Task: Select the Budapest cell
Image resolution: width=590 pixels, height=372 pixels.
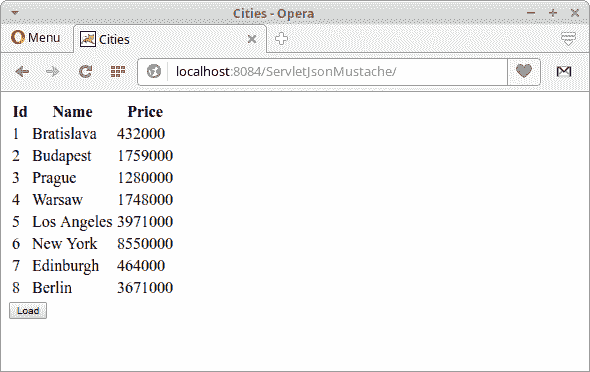Action: 62,156
